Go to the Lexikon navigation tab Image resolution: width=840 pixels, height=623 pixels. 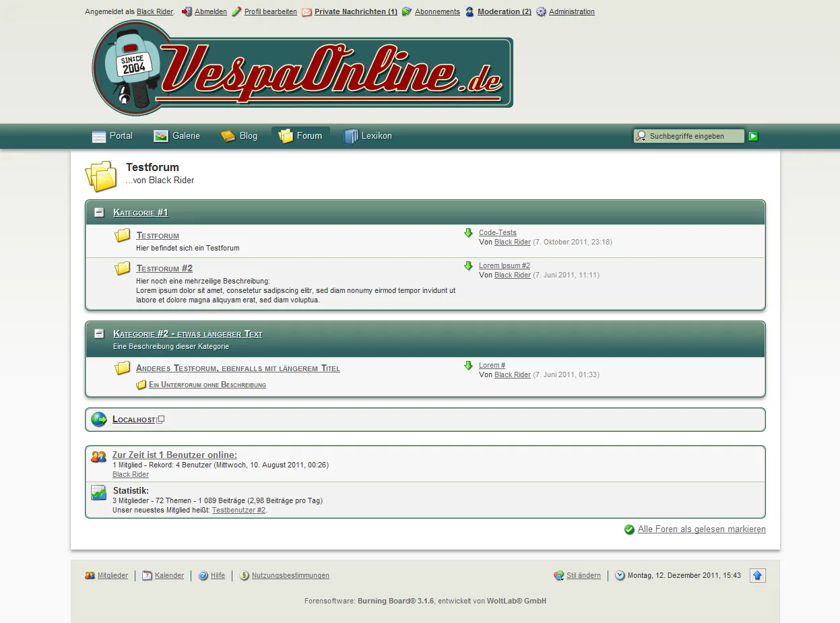(368, 136)
